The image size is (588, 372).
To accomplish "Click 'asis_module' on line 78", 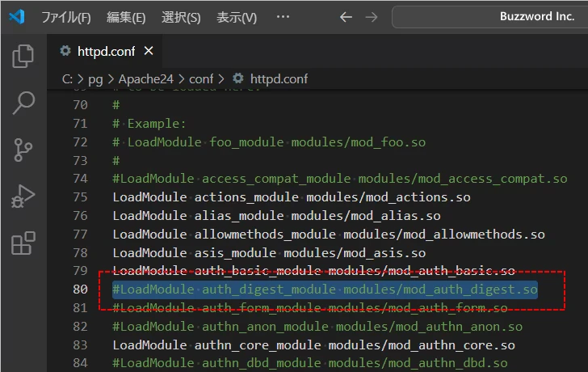I will [x=235, y=252].
